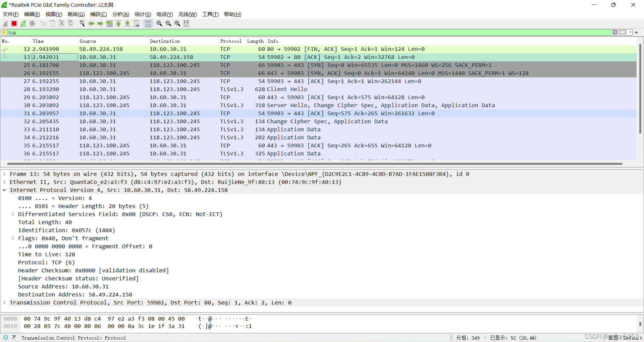Image resolution: width=644 pixels, height=342 pixels.
Task: Open the 视图(V) menu
Action: 54,14
